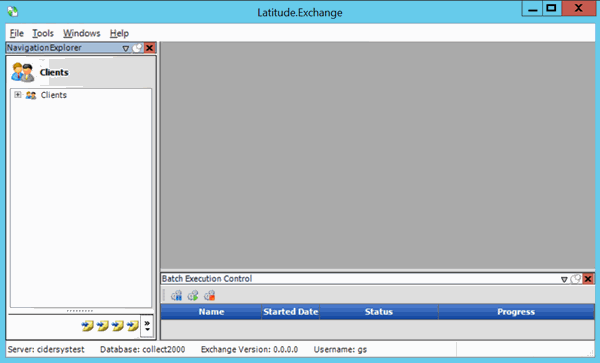This screenshot has height=363, width=600.
Task: Click the Batch Execution toolbar grip handle
Action: point(165,295)
